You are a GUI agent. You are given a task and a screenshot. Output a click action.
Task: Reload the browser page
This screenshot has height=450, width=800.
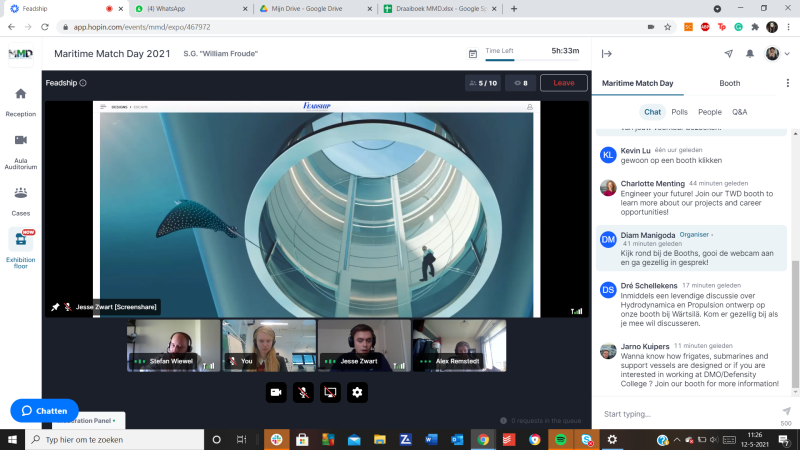point(45,27)
